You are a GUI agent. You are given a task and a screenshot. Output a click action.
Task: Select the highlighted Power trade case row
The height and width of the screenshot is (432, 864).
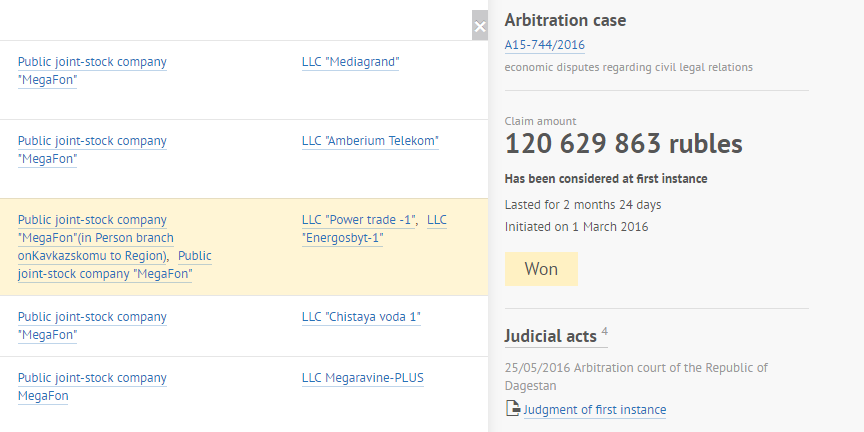pos(244,247)
